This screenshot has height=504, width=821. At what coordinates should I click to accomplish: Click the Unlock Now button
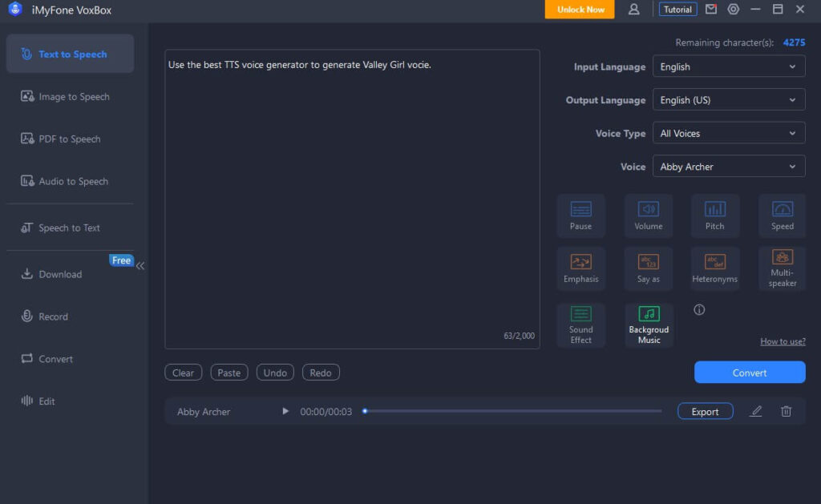pos(580,10)
